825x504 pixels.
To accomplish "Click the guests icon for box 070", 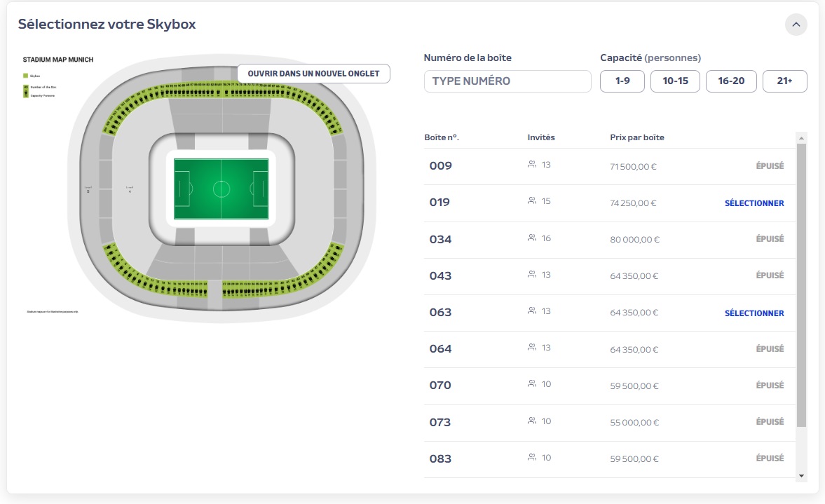I will coord(532,384).
